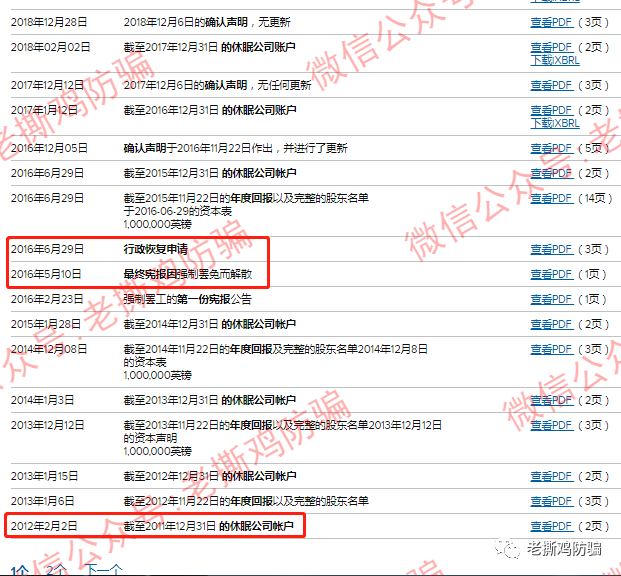Select the date 2013年12月12日
The width and height of the screenshot is (621, 576).
tap(47, 425)
